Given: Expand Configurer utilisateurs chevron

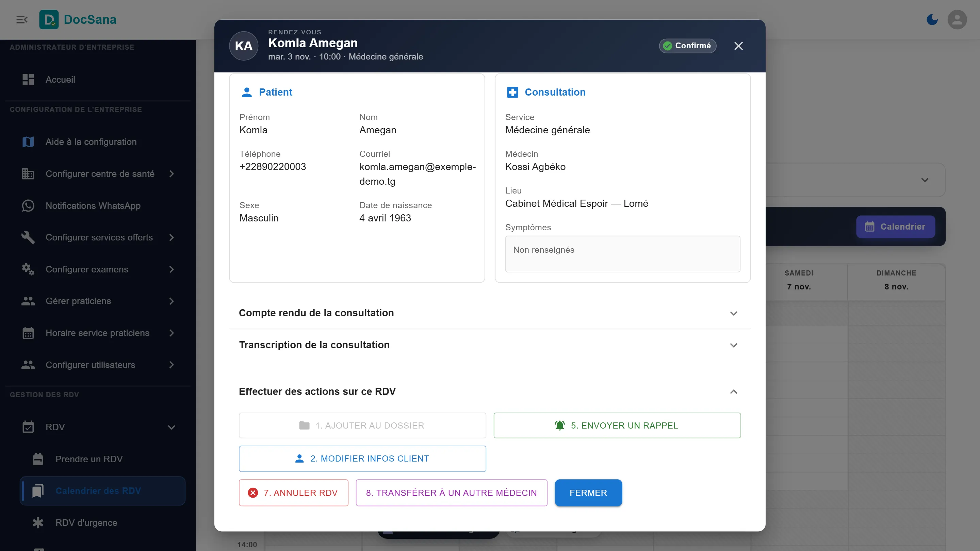Looking at the screenshot, I should pyautogui.click(x=171, y=365).
